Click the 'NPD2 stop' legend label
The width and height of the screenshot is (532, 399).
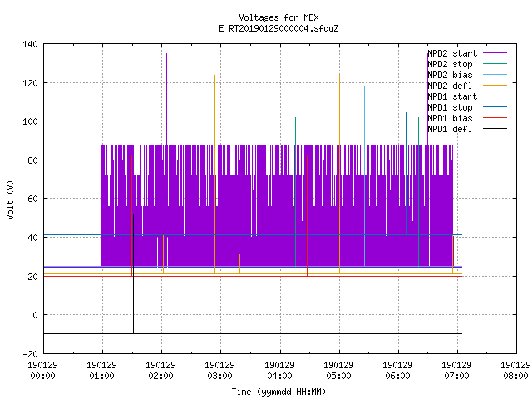click(450, 64)
